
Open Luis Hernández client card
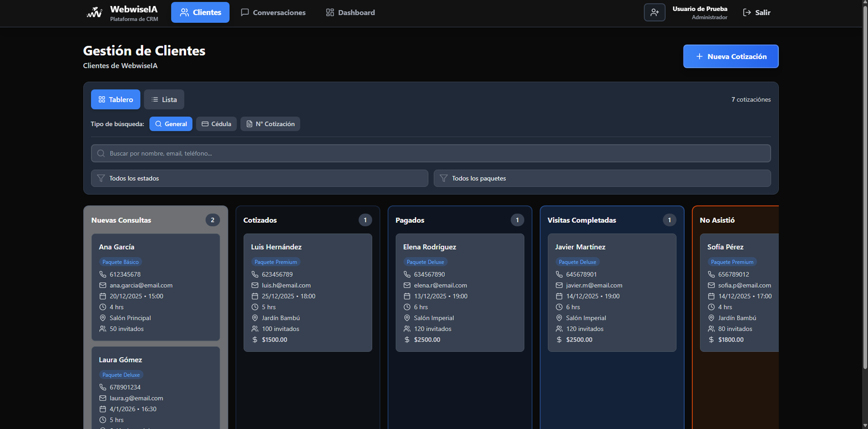pyautogui.click(x=308, y=293)
